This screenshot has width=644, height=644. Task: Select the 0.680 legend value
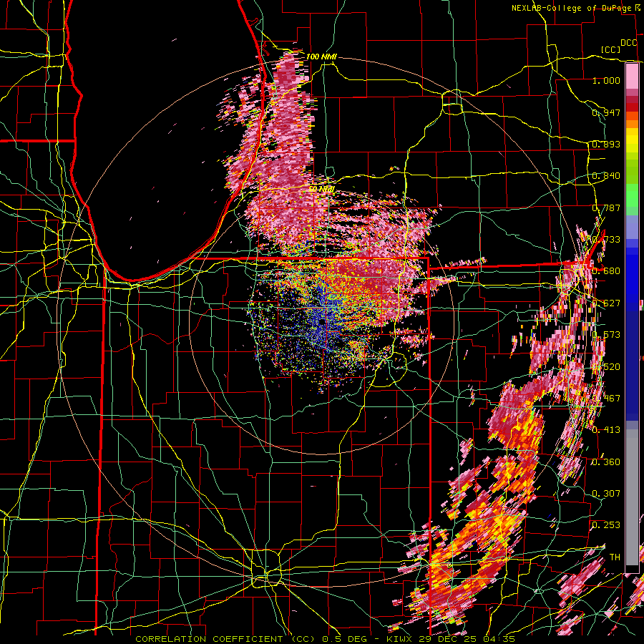[606, 271]
